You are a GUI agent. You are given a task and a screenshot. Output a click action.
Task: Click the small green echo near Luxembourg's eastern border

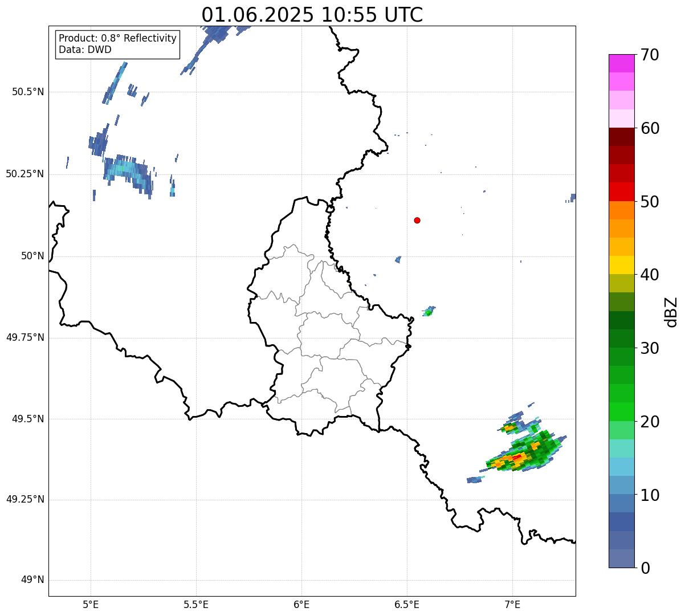point(429,311)
